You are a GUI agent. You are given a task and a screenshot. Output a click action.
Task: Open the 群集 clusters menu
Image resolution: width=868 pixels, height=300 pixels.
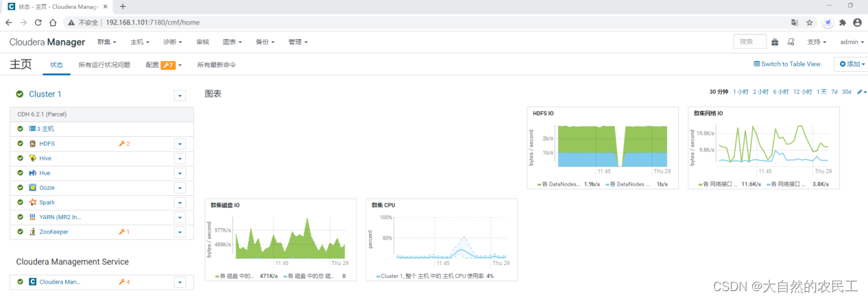pos(107,42)
